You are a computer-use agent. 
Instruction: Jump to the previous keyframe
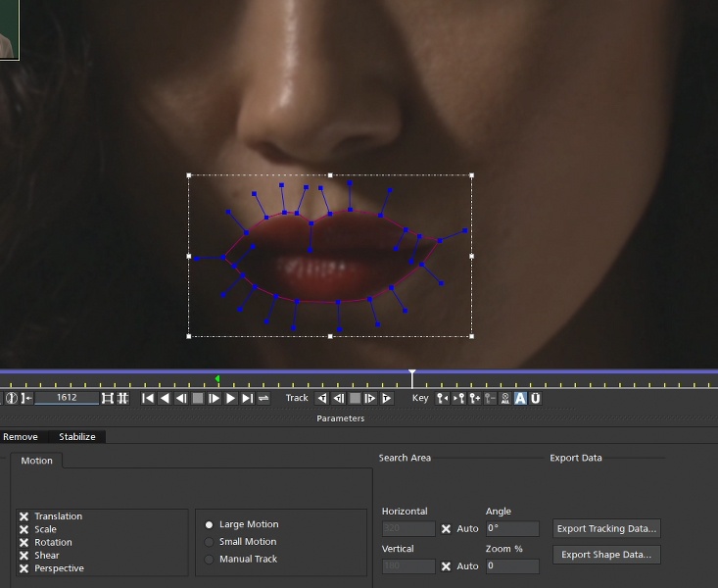point(442,398)
